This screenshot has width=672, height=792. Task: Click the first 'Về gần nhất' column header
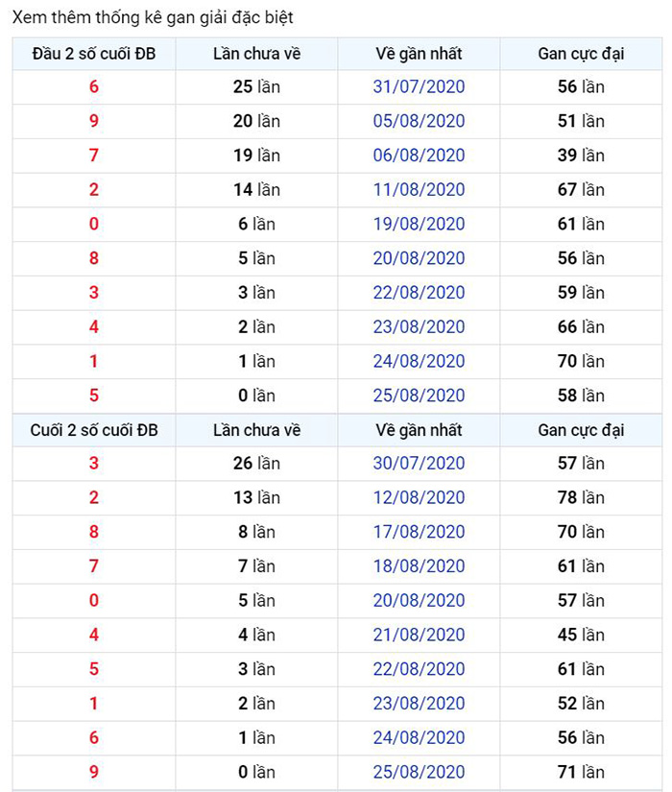pos(419,54)
